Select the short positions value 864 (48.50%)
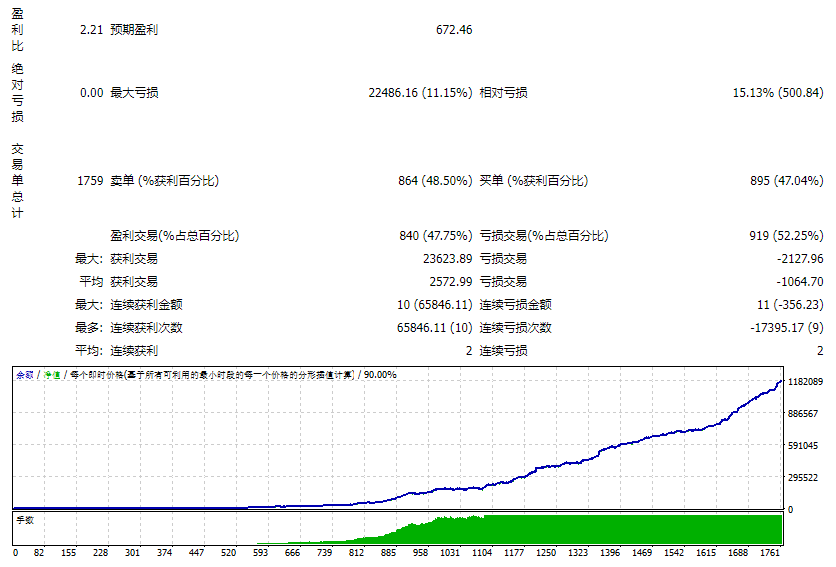This screenshot has width=836, height=567. (x=434, y=181)
